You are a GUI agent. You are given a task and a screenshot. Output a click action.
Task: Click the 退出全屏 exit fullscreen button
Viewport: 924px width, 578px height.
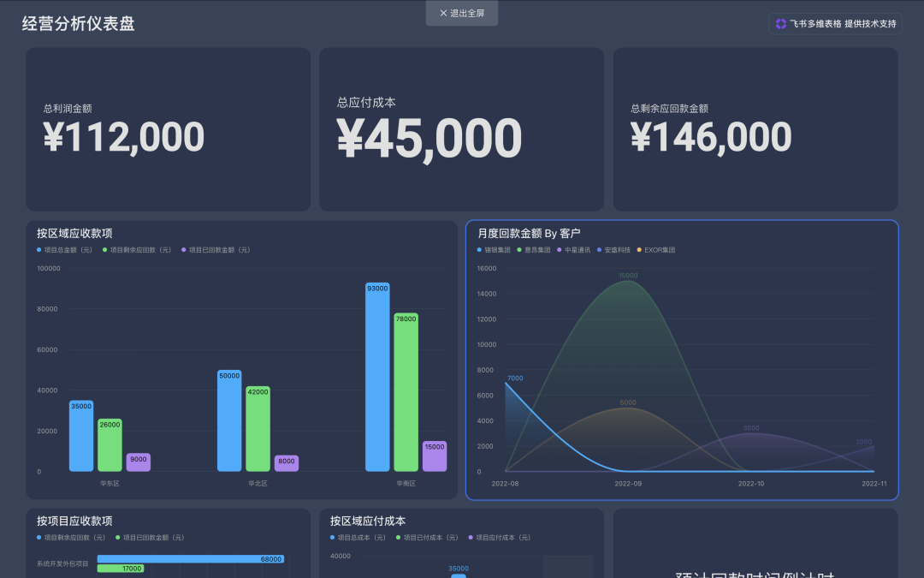(x=462, y=13)
